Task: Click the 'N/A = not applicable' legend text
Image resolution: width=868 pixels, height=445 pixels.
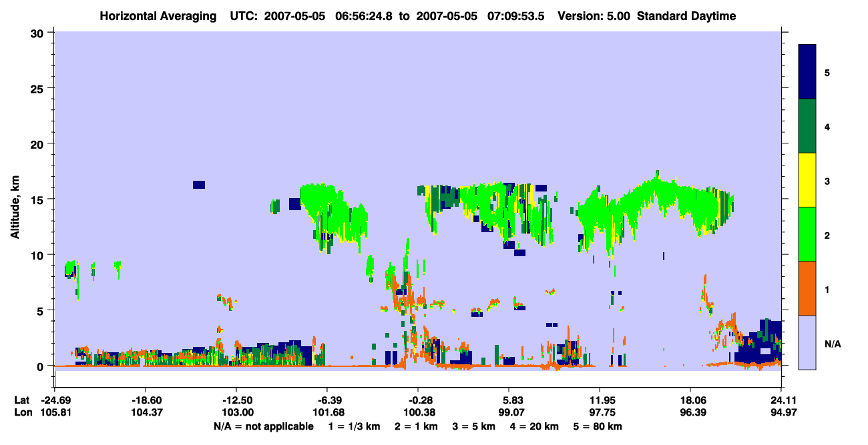Action: [x=263, y=426]
